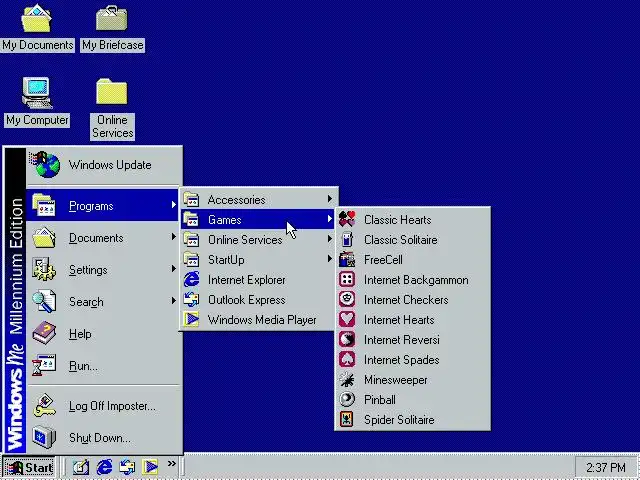Image resolution: width=640 pixels, height=480 pixels.
Task: Select Search in the Start menu
Action: click(102, 302)
